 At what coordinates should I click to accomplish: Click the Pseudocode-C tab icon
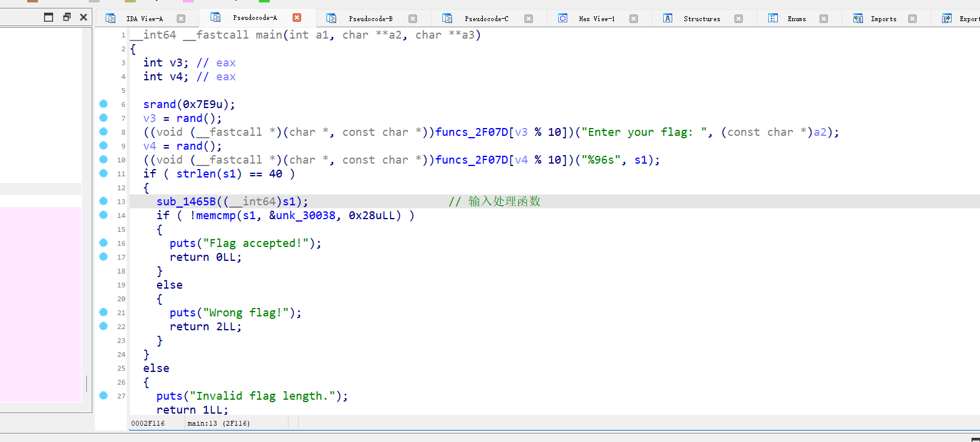click(x=447, y=18)
